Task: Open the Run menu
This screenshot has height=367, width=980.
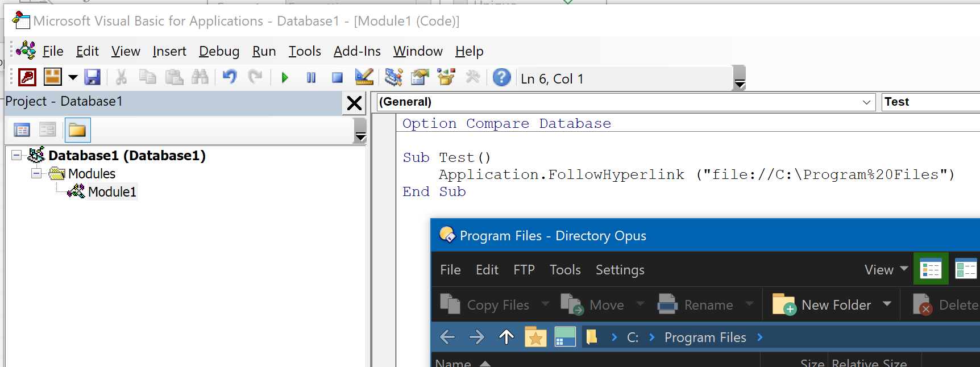Action: tap(264, 51)
